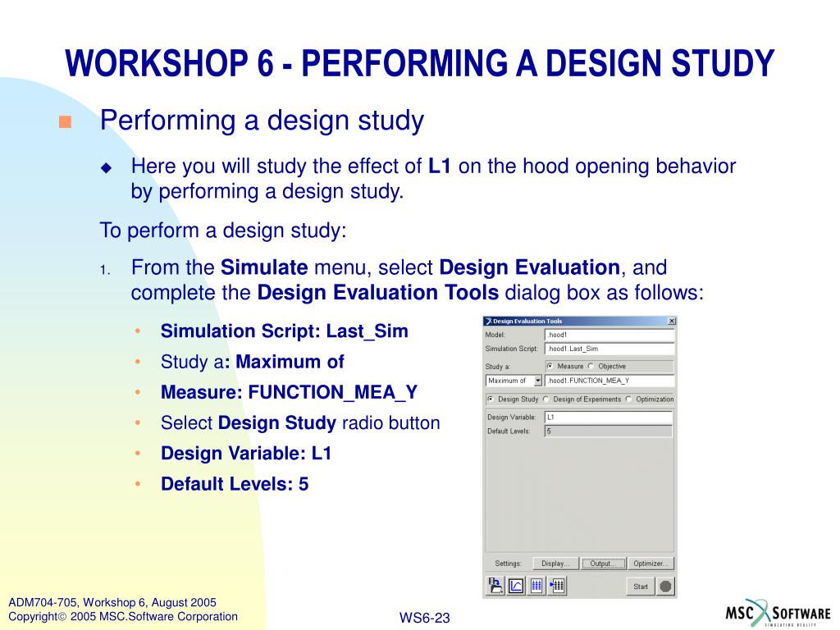Click the 'Simulation Script: Last_Sim' bullet text
Image resolution: width=840 pixels, height=630 pixels.
click(x=284, y=331)
